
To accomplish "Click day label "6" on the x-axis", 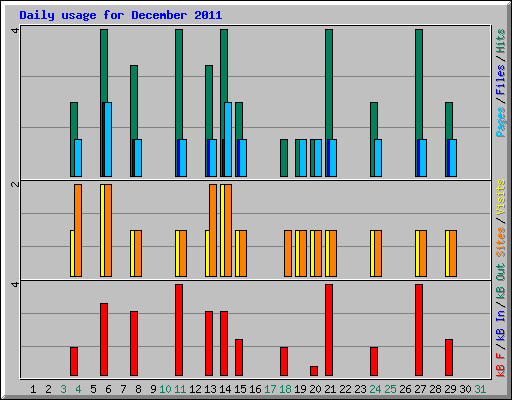I will click(x=108, y=389).
